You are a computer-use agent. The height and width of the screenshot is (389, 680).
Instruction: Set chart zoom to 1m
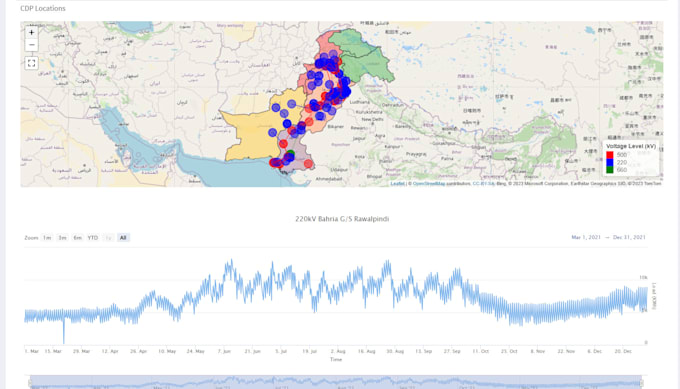coord(47,238)
